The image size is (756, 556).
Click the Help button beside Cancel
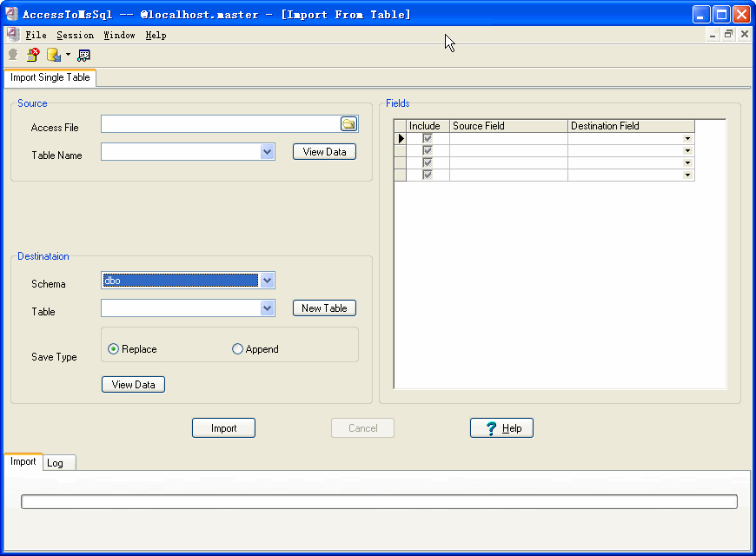(502, 428)
